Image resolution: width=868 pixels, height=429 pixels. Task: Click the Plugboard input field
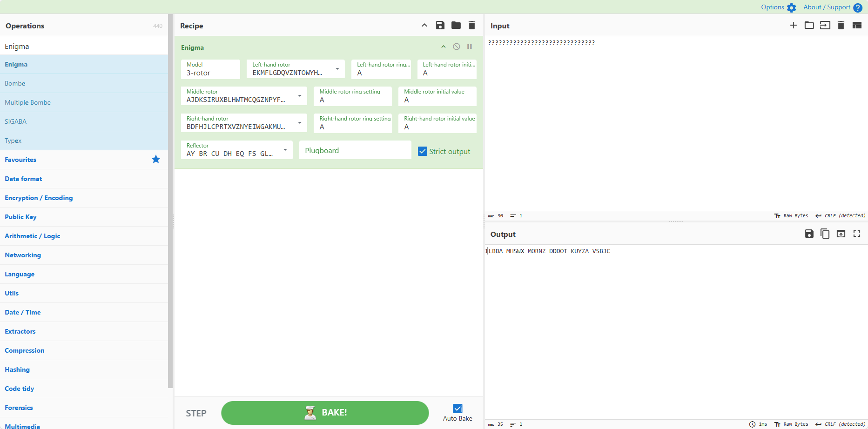pos(355,150)
